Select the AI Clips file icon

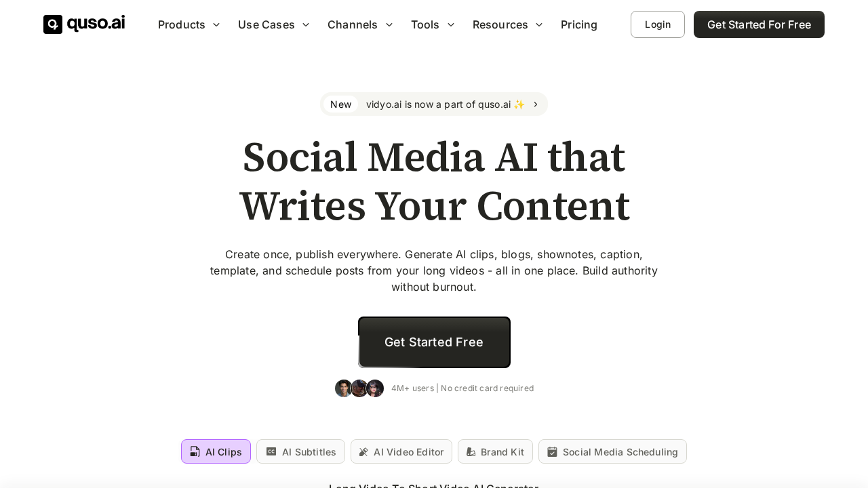pos(195,451)
